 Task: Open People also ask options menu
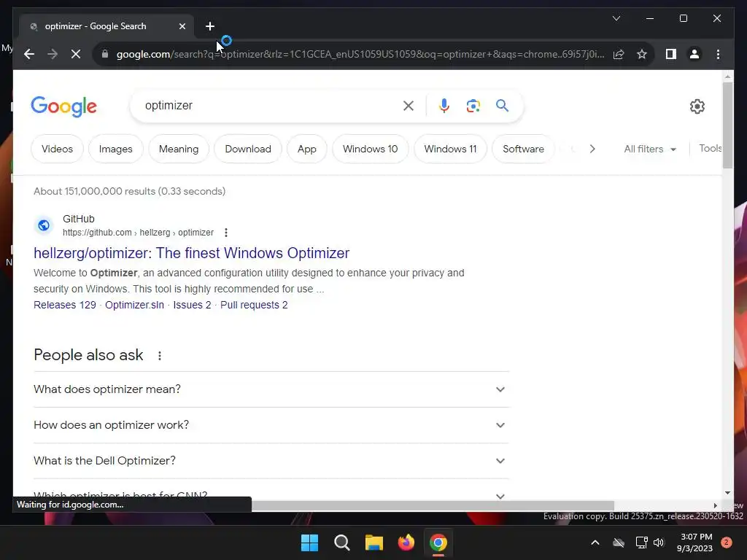click(160, 356)
